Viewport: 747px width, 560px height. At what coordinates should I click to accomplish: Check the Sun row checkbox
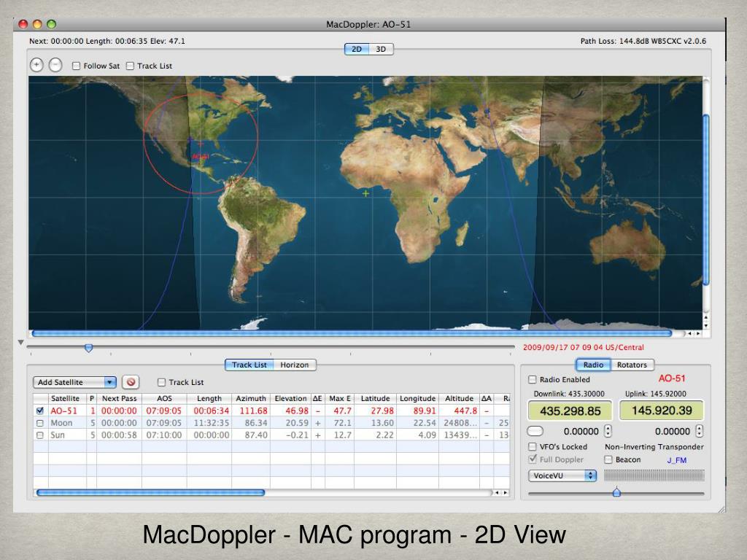40,435
